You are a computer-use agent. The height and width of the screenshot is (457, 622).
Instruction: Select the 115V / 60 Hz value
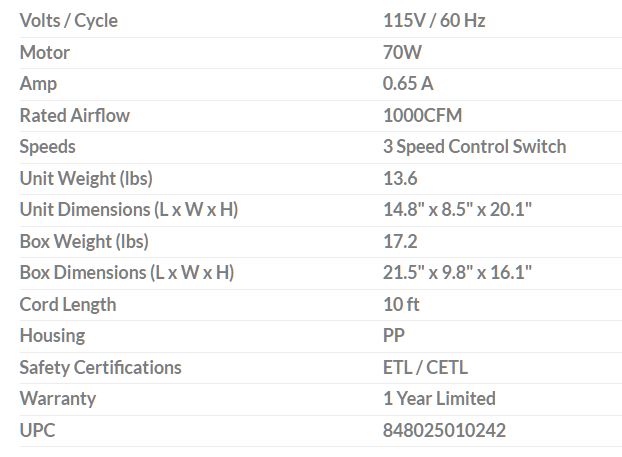(434, 20)
